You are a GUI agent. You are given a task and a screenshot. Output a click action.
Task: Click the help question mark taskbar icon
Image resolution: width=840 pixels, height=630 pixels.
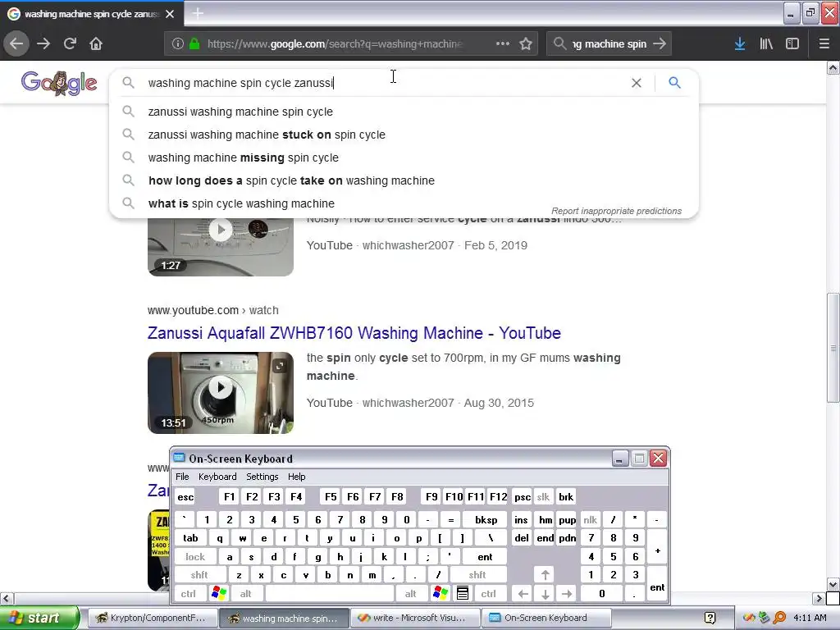[710, 619]
